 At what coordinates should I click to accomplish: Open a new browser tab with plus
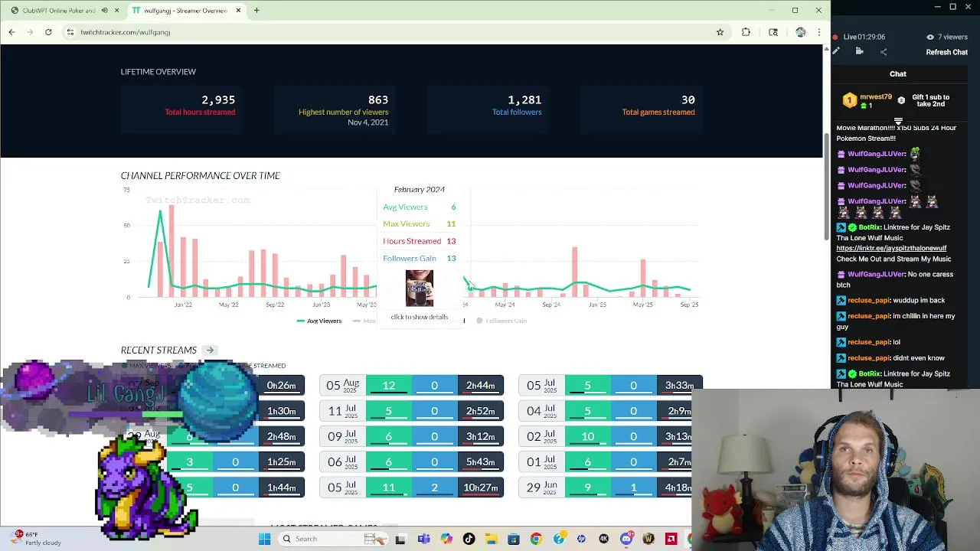(x=256, y=11)
